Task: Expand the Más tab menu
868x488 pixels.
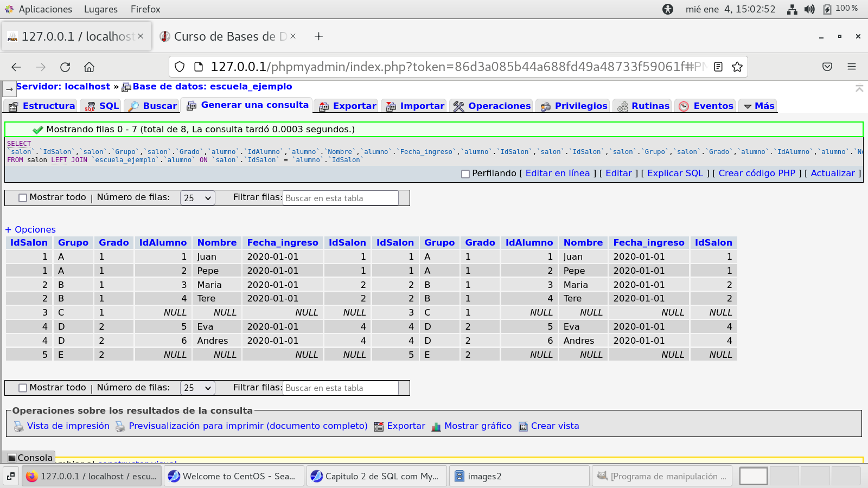Action: (759, 106)
